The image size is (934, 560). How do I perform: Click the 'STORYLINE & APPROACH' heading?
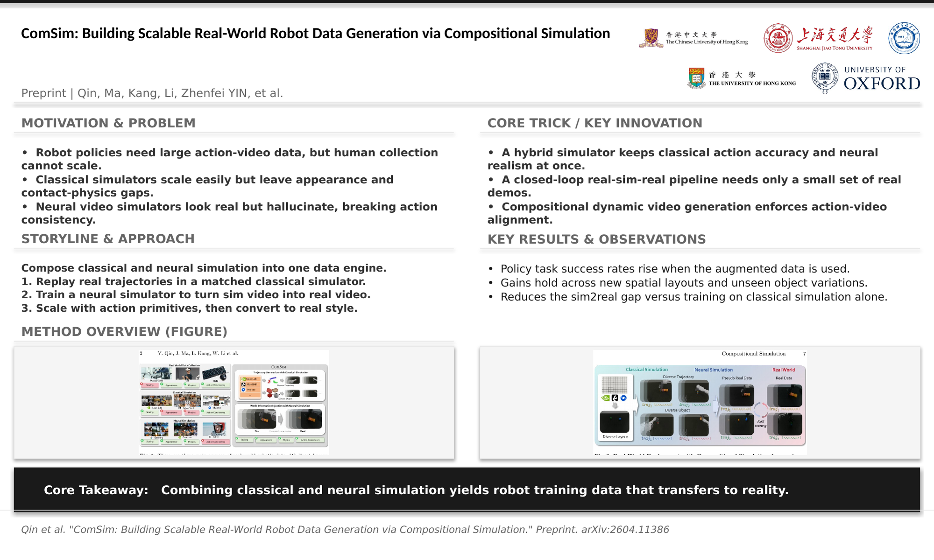pyautogui.click(x=108, y=239)
